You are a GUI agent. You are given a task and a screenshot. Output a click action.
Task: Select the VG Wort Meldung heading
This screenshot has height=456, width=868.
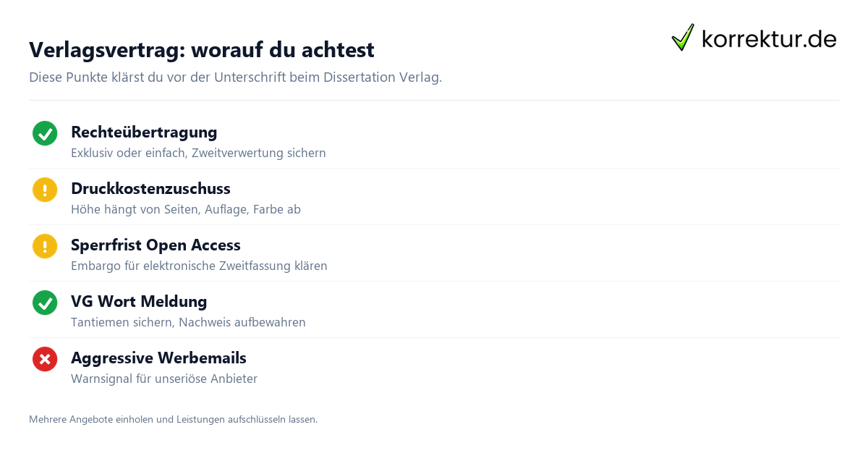pos(139,302)
